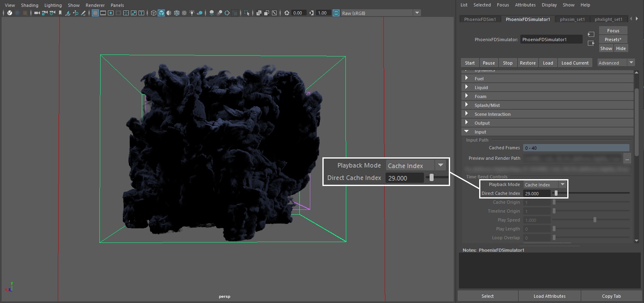644x303 pixels.
Task: Click the Motion Blur icon
Action: (219, 13)
